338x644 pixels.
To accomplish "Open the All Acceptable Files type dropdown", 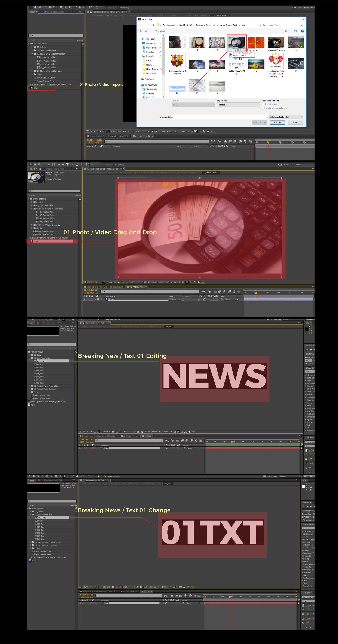I will [286, 117].
